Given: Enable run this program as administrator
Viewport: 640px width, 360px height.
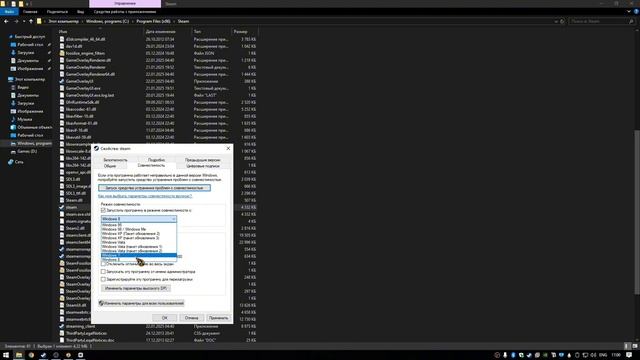Looking at the screenshot, I should [103, 271].
